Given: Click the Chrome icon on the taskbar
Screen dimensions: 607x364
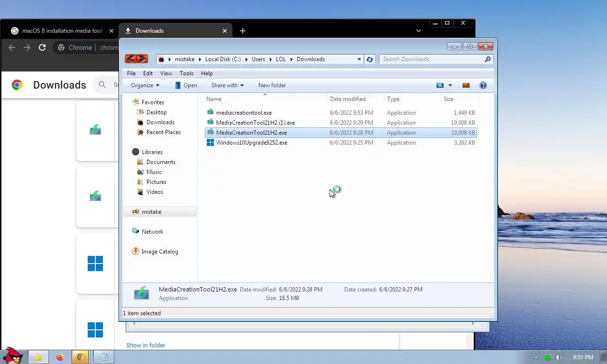Looking at the screenshot, I should [80, 357].
